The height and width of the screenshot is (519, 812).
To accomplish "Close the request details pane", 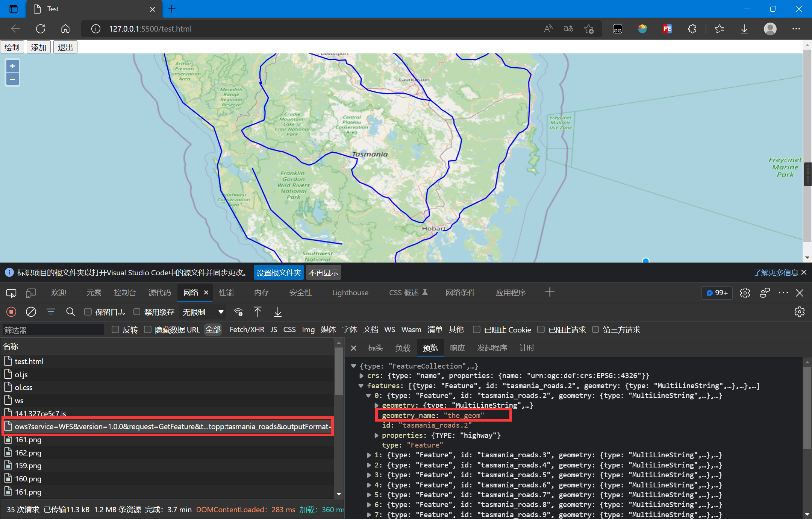I will click(x=353, y=348).
